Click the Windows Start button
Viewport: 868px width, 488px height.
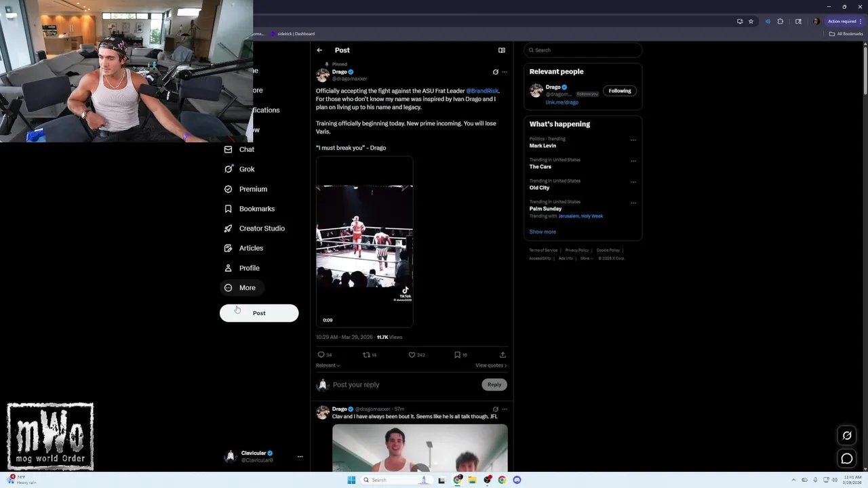pyautogui.click(x=351, y=480)
